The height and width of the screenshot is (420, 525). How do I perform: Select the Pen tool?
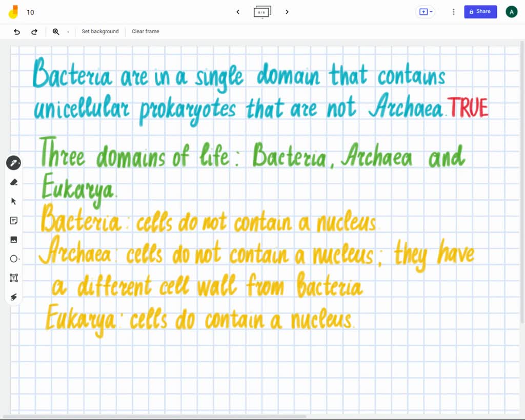pyautogui.click(x=14, y=162)
